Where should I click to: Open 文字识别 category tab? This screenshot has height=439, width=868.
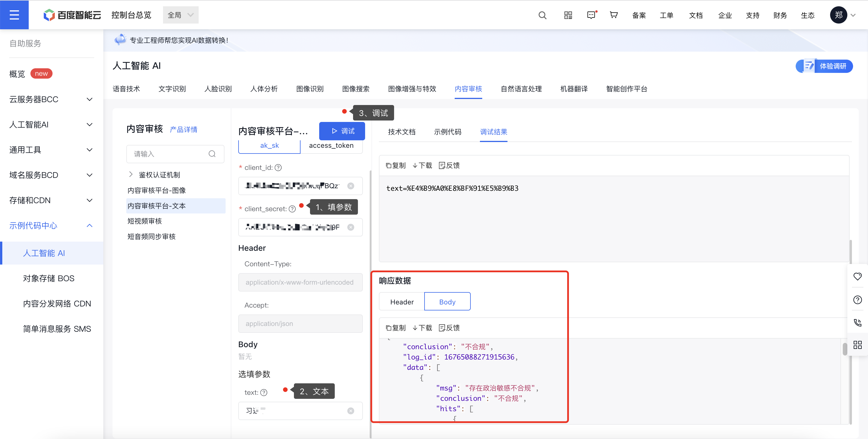[172, 89]
